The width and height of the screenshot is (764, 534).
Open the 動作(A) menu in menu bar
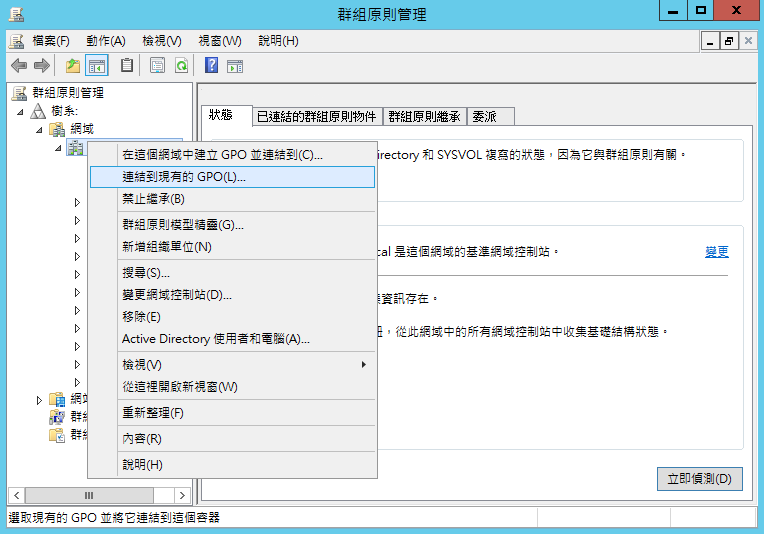pyautogui.click(x=105, y=41)
